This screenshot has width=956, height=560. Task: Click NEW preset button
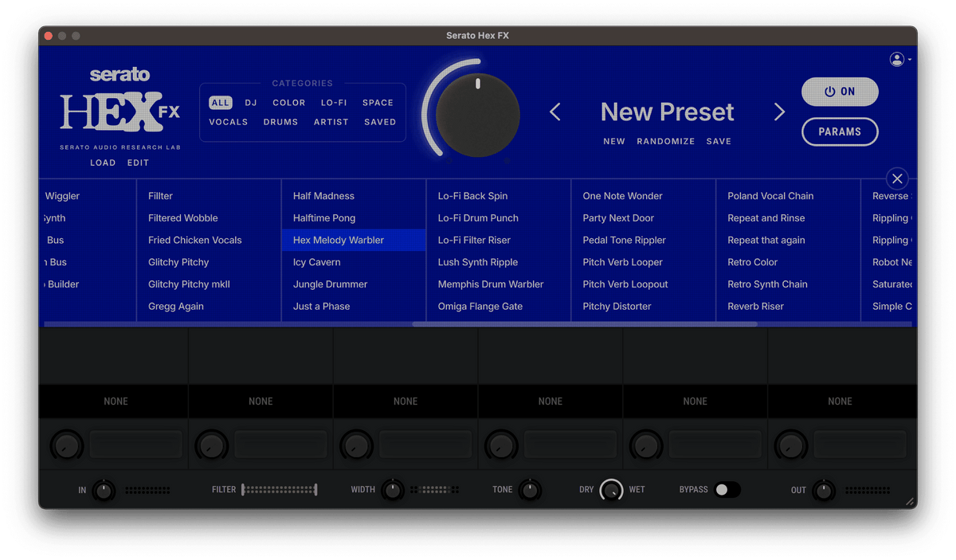coord(614,141)
